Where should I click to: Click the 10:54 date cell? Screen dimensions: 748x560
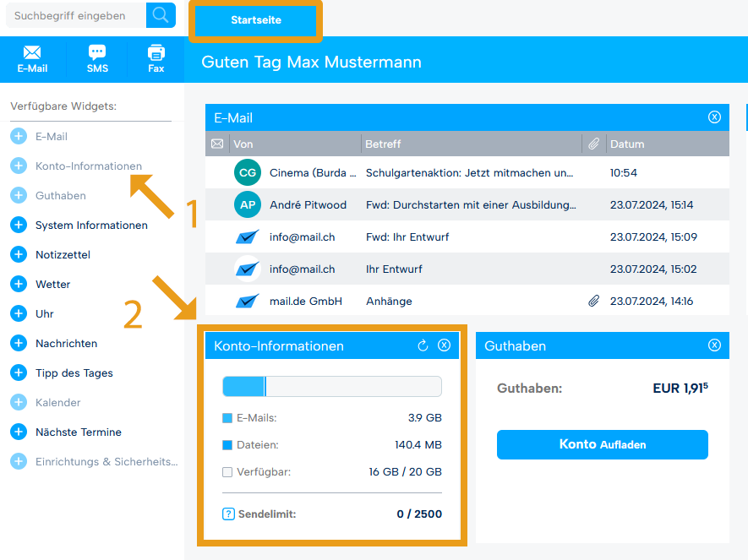click(624, 172)
